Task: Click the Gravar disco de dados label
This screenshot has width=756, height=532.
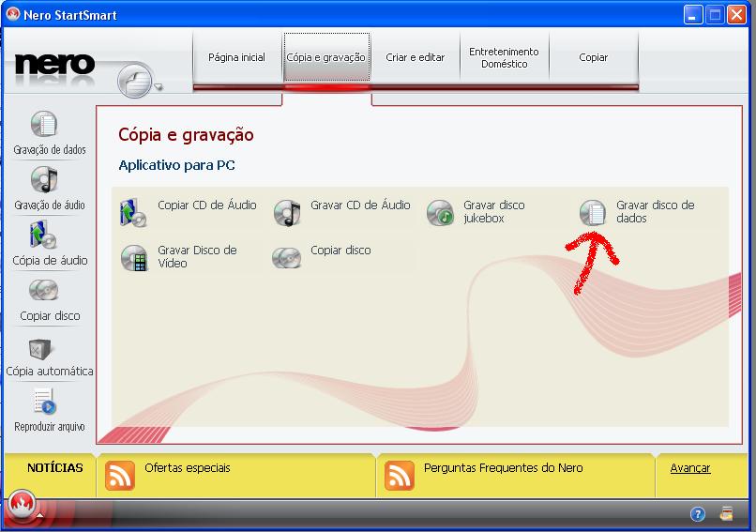Action: (656, 212)
